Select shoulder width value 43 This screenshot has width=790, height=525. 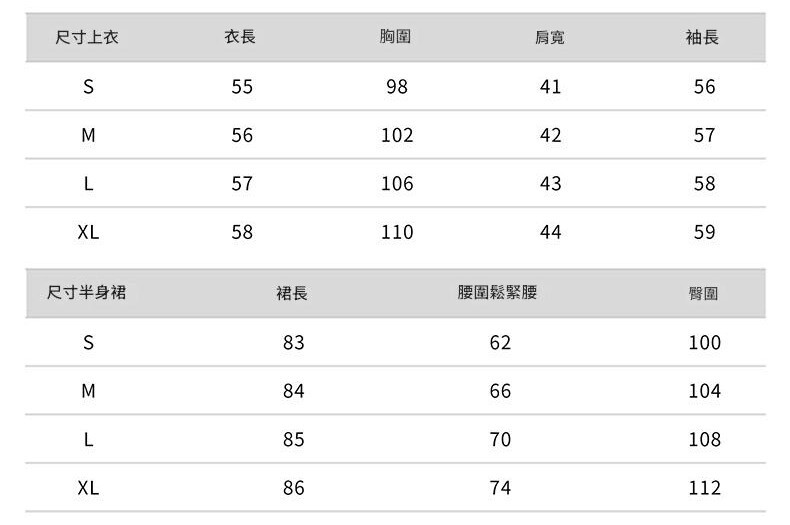[550, 184]
